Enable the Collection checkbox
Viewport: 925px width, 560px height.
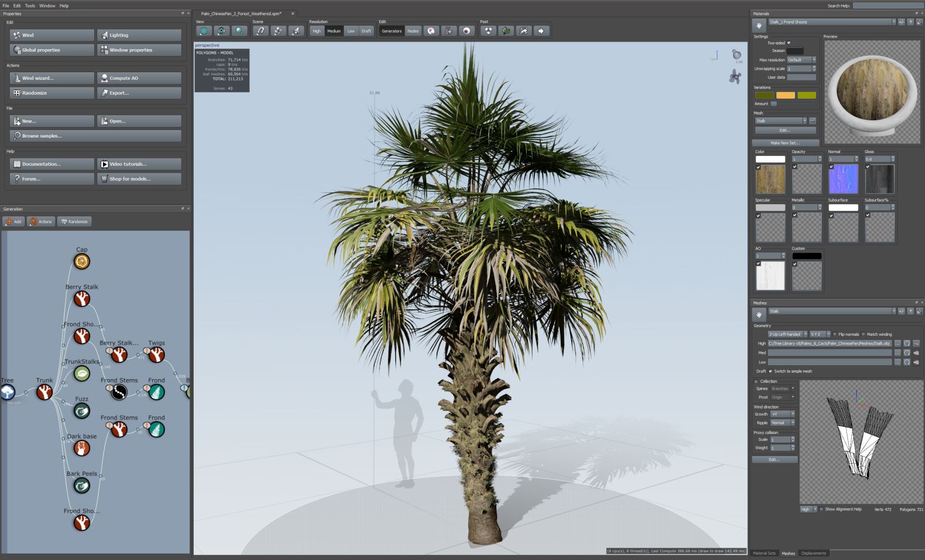756,381
